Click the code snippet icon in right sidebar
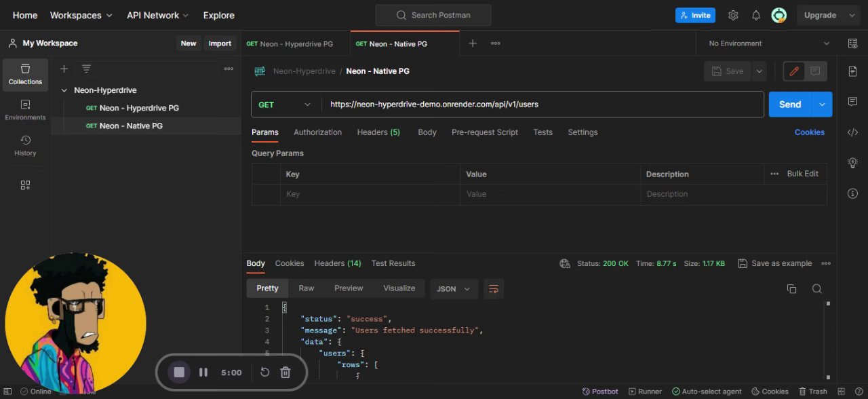Screen dimensions: 868x399 (852, 132)
